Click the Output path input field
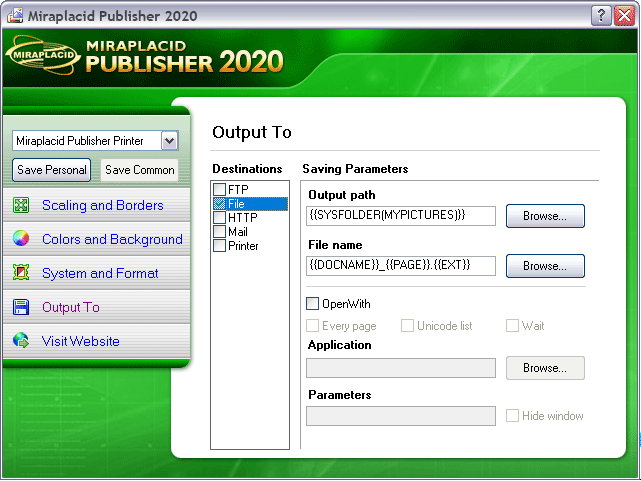The height and width of the screenshot is (481, 641). coord(401,216)
